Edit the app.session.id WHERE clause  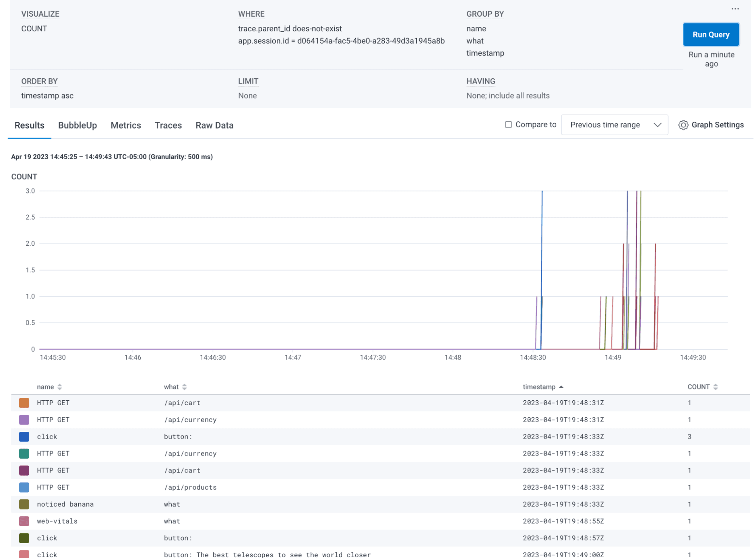[x=341, y=41]
